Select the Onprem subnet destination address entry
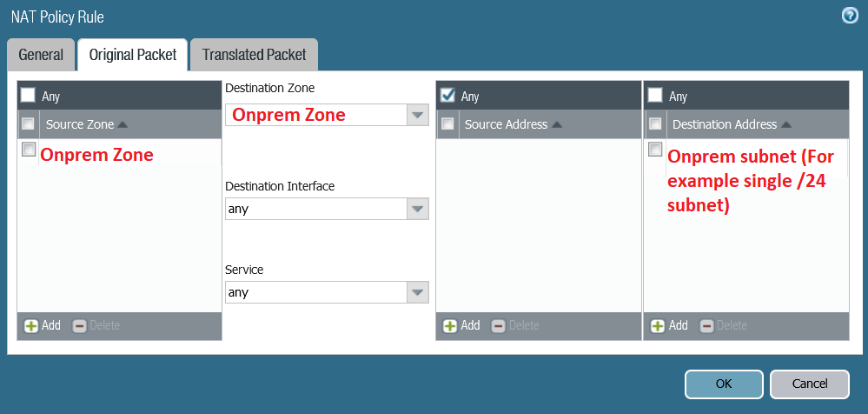868x414 pixels. click(x=656, y=150)
